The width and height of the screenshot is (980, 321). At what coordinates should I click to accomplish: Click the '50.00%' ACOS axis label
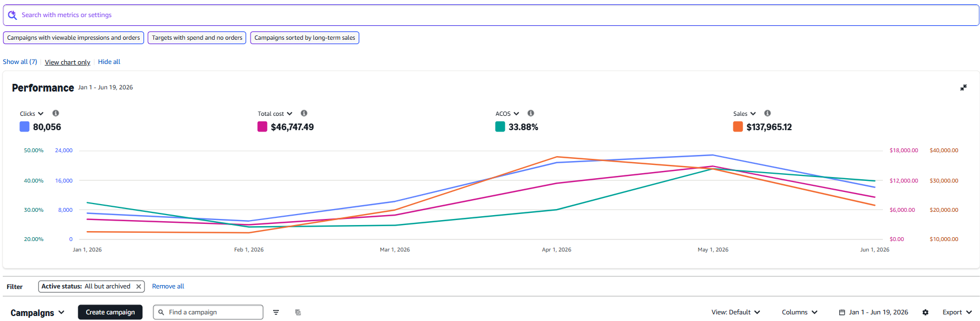(x=34, y=151)
